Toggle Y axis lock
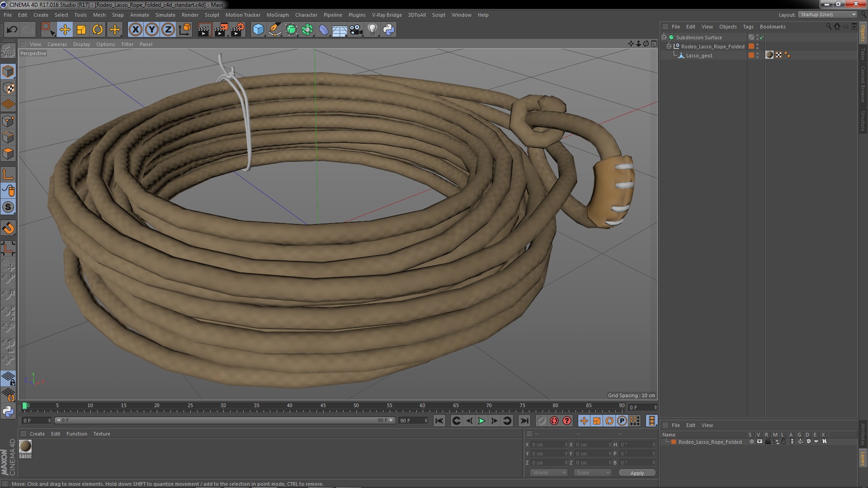Viewport: 868px width, 488px height. (152, 30)
